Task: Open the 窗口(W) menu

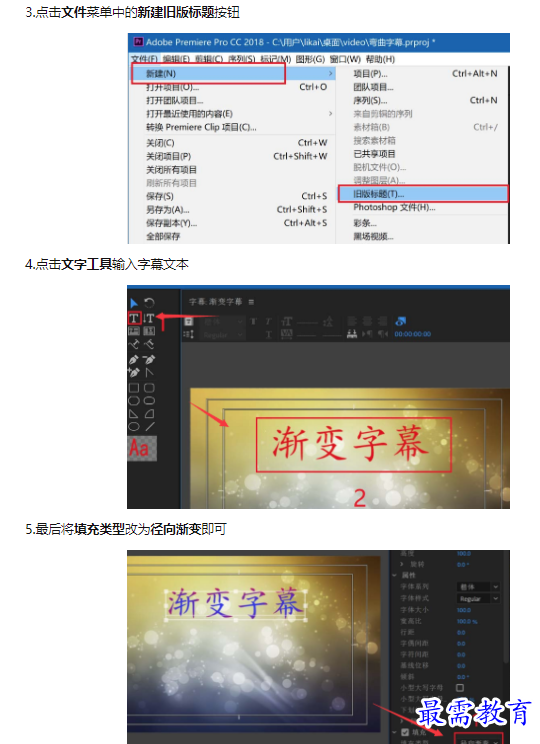Action: [x=345, y=59]
